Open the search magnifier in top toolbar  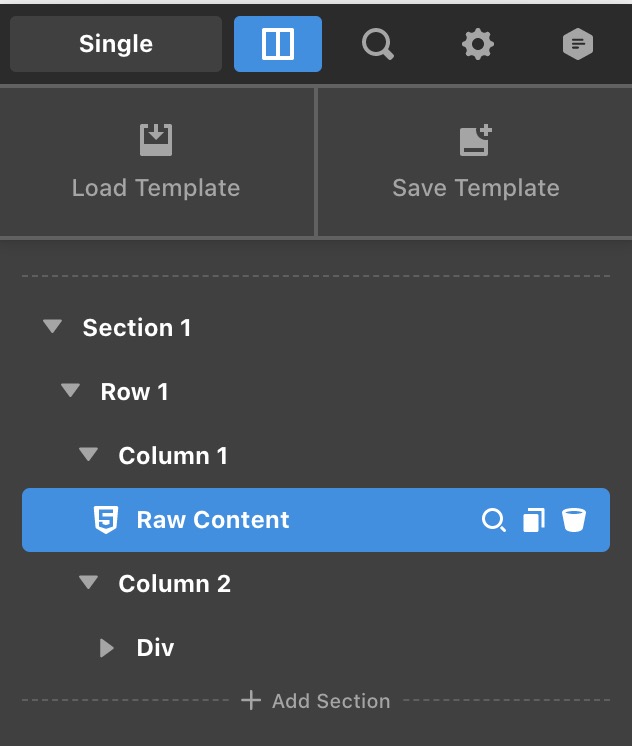pyautogui.click(x=378, y=44)
